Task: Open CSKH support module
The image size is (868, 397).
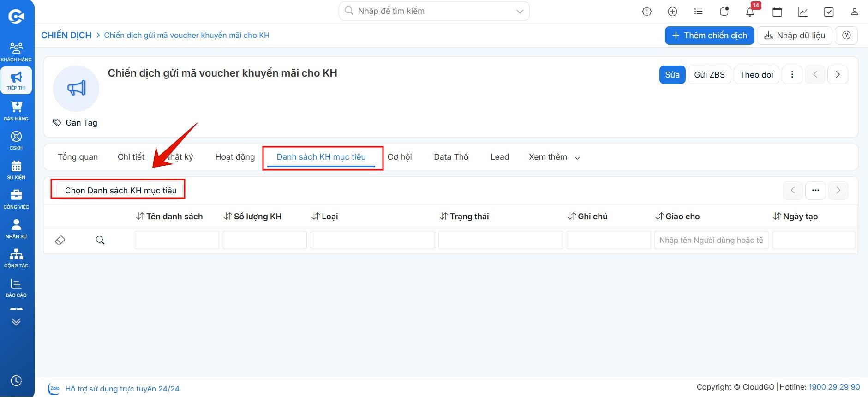Action: [16, 141]
